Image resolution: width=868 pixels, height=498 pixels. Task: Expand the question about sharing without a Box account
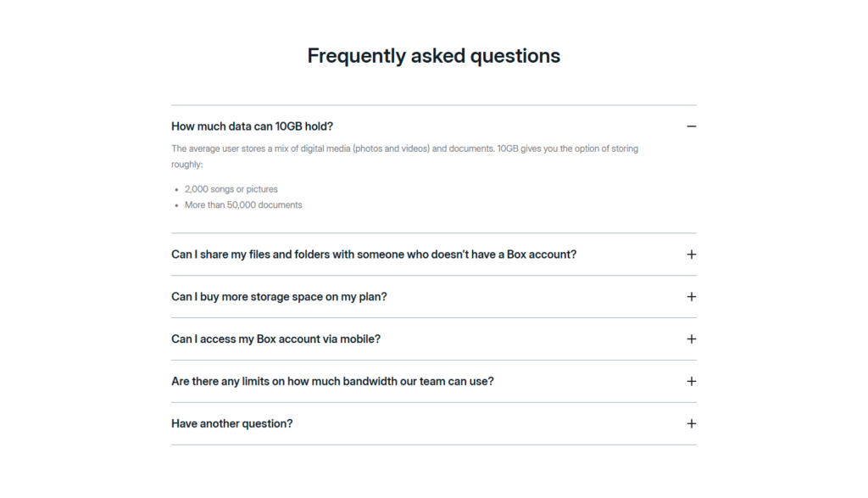[x=691, y=254]
